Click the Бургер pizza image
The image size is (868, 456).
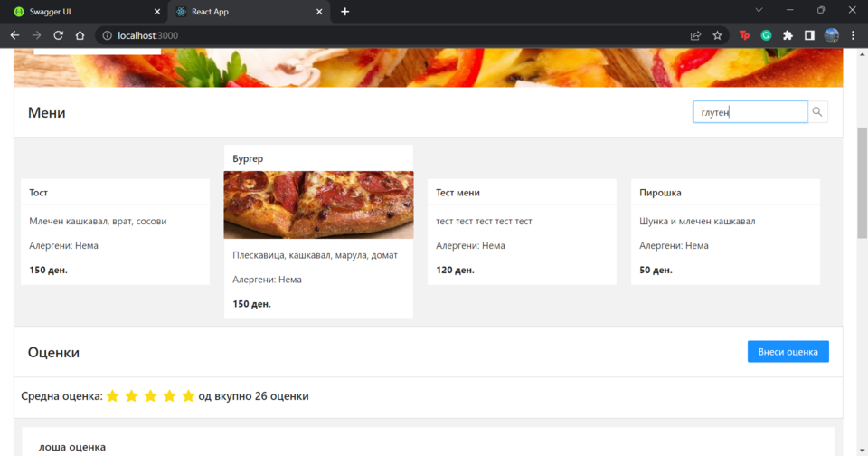pyautogui.click(x=318, y=204)
